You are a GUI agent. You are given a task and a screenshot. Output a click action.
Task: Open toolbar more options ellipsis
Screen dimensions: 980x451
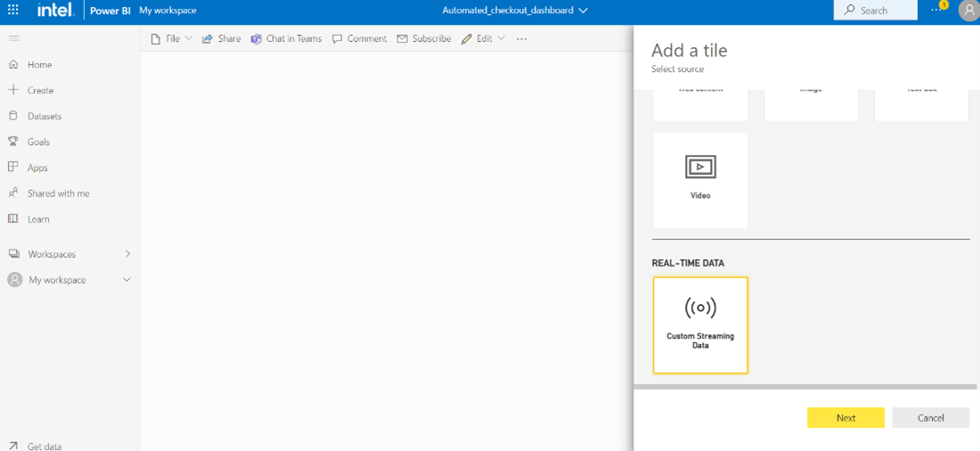521,39
